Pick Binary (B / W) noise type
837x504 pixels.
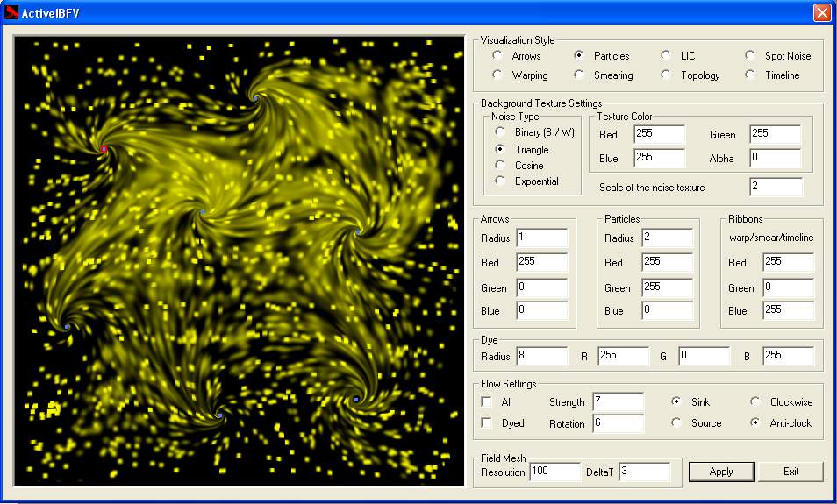pyautogui.click(x=500, y=132)
